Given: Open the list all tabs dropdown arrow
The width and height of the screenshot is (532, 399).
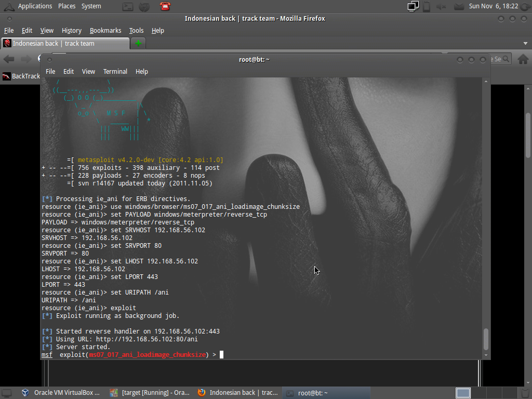Looking at the screenshot, I should point(525,44).
